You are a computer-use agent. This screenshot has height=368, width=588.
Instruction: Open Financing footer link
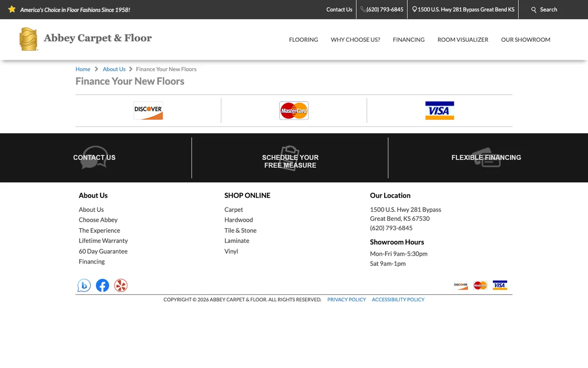(x=92, y=262)
